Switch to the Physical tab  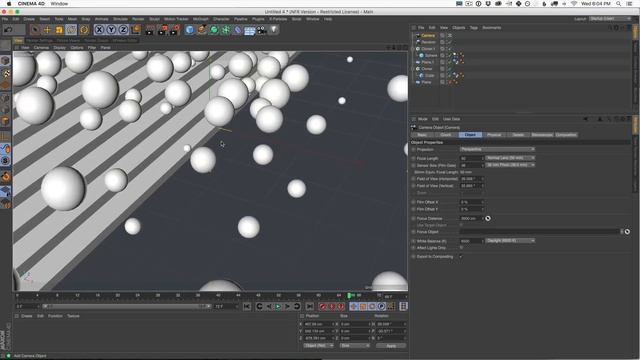(x=494, y=135)
